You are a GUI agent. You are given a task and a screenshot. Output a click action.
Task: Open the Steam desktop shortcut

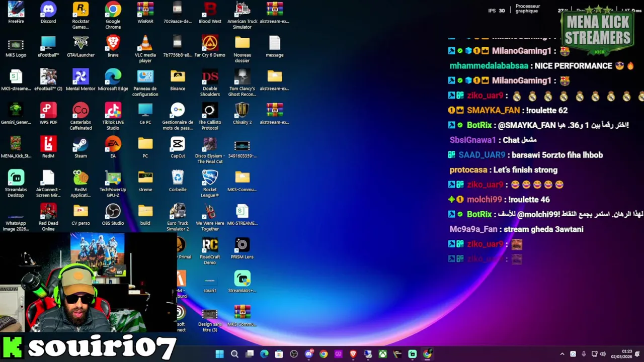80,147
